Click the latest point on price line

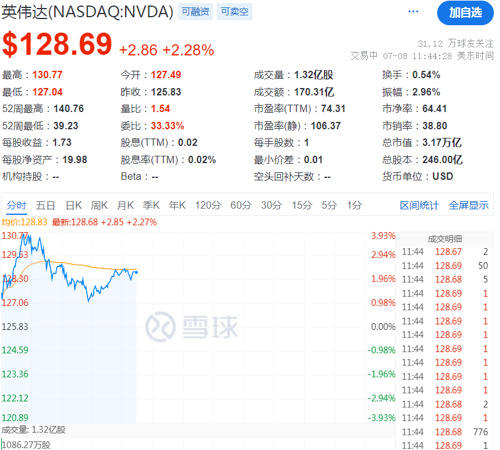(x=136, y=272)
